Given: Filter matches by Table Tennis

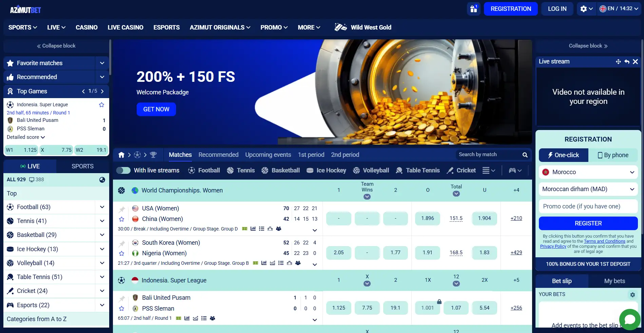Looking at the screenshot, I should (418, 170).
